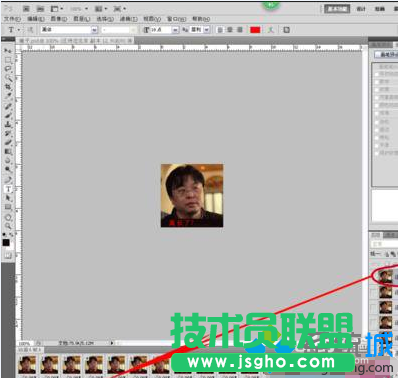Open the 文件(F) menu

[12, 19]
